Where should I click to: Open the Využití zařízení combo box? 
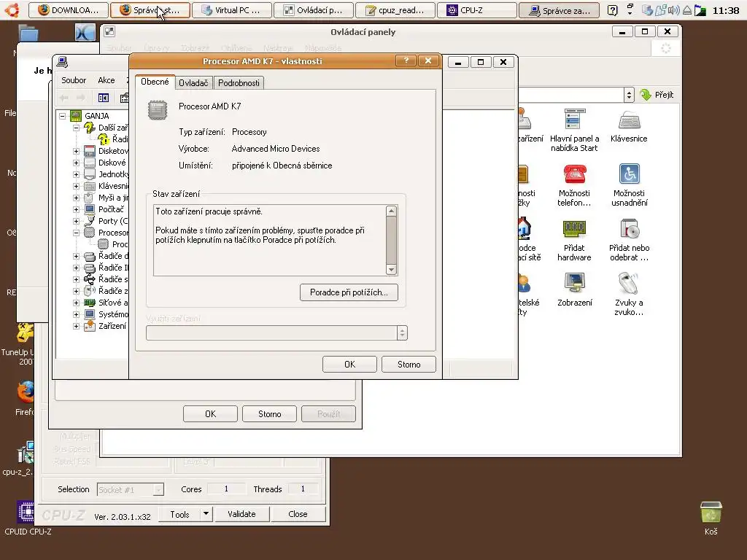point(276,332)
